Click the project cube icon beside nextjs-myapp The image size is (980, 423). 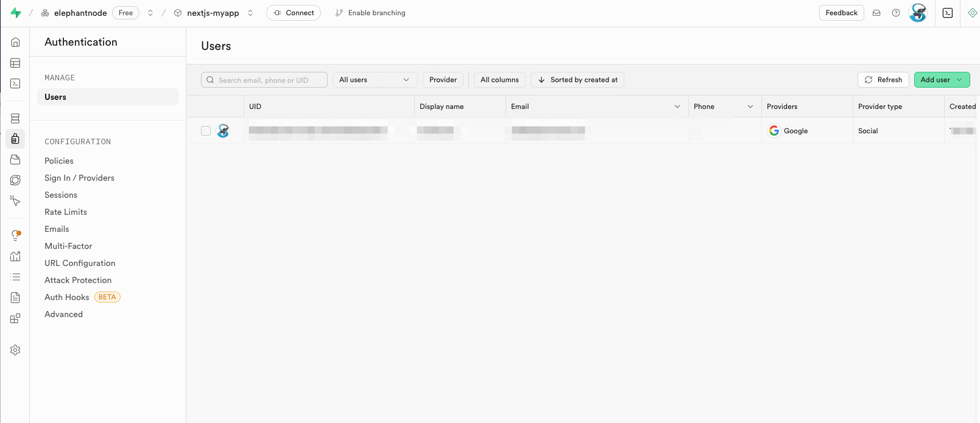click(178, 13)
